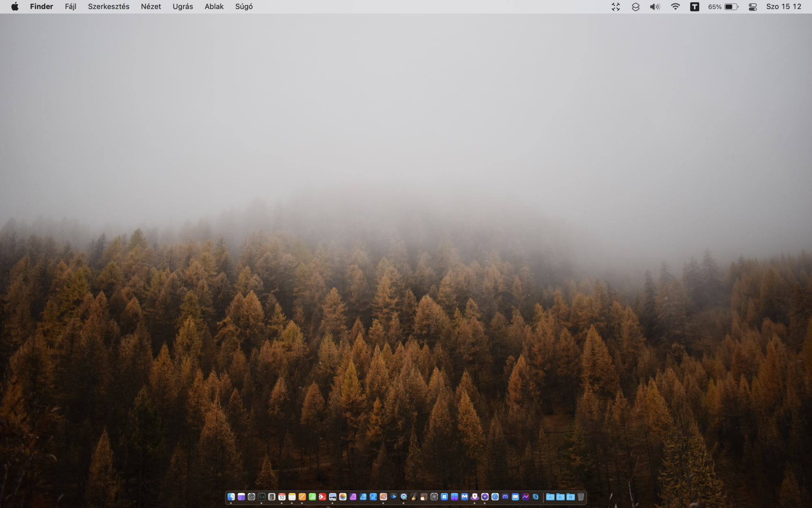Open Preview from the Dock
Image resolution: width=812 pixels, height=508 pixels.
point(333,497)
